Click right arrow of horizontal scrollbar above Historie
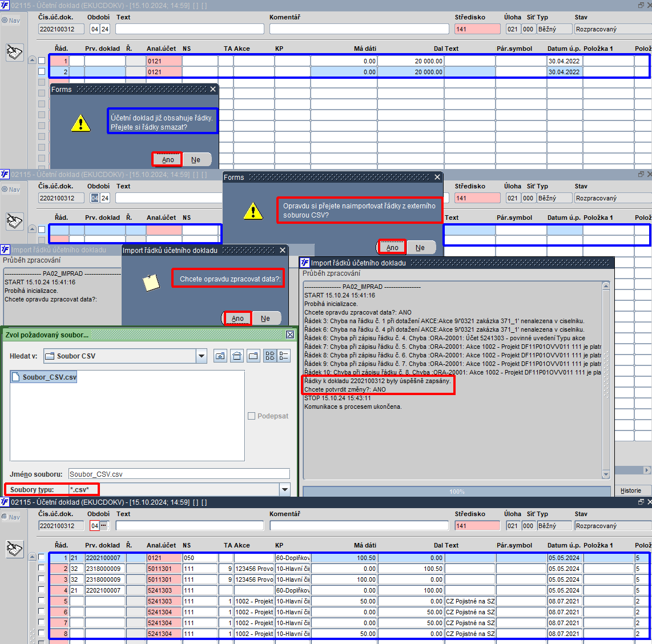Image resolution: width=652 pixels, height=644 pixels. tap(647, 470)
